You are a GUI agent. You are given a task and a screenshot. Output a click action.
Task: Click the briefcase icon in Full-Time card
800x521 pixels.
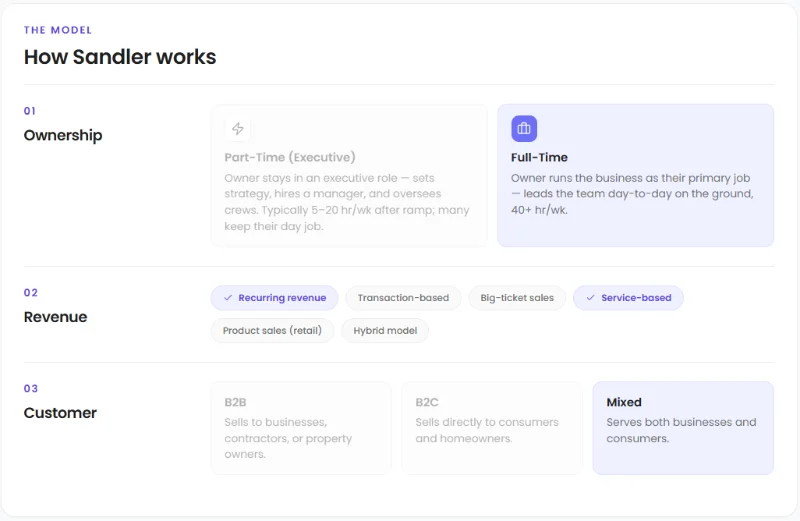click(524, 129)
